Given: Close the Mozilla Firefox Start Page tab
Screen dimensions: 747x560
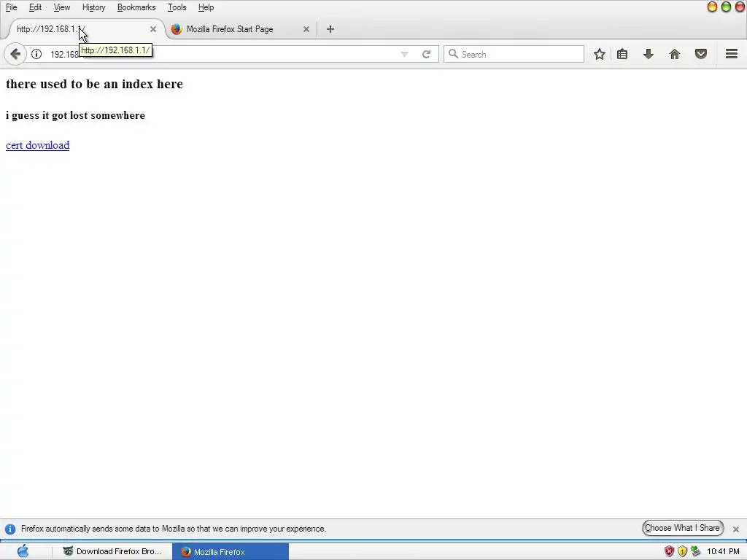Looking at the screenshot, I should pyautogui.click(x=306, y=29).
